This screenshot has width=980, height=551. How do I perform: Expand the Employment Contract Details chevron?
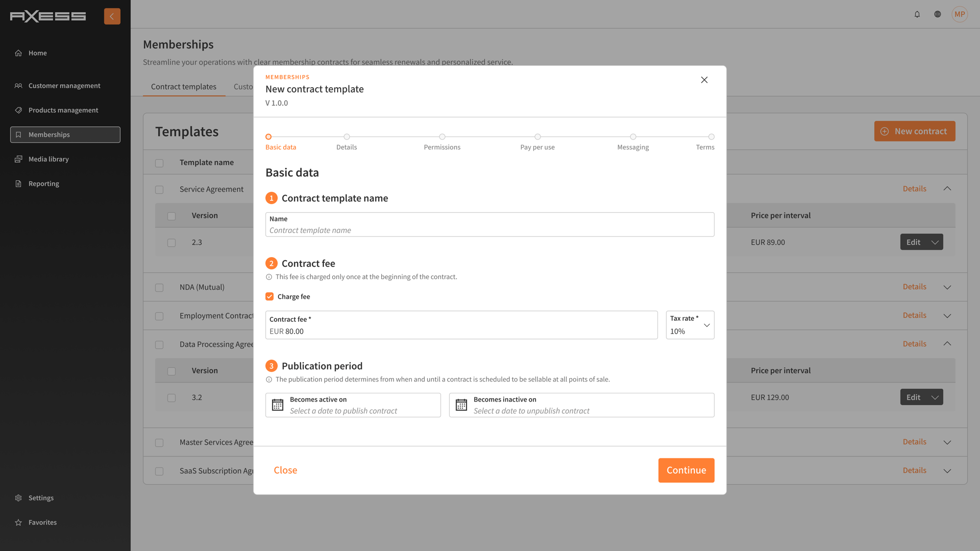point(947,315)
